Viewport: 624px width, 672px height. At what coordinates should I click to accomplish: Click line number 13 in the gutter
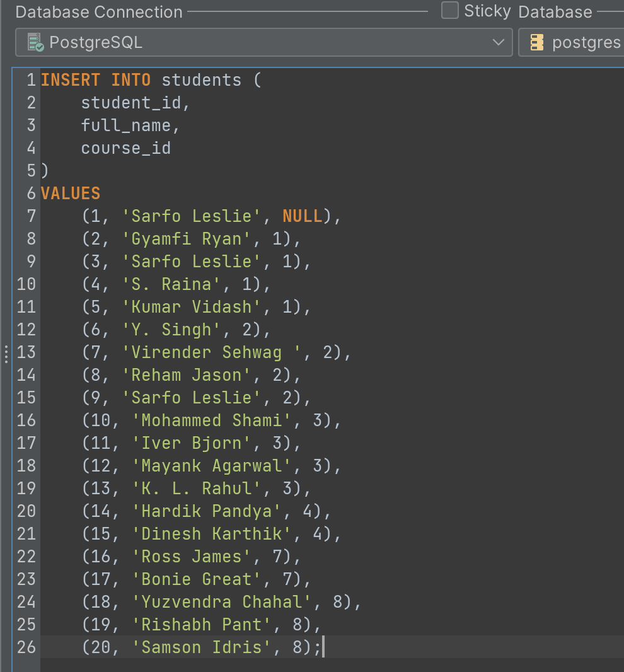[x=26, y=352]
